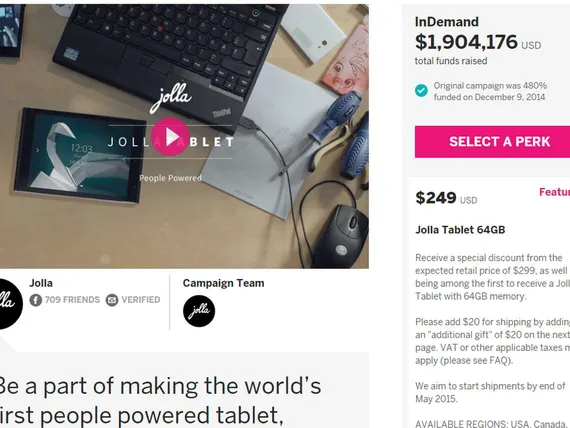Click the Featured perk tag
Image resolution: width=570 pixels, height=428 pixels.
[554, 192]
